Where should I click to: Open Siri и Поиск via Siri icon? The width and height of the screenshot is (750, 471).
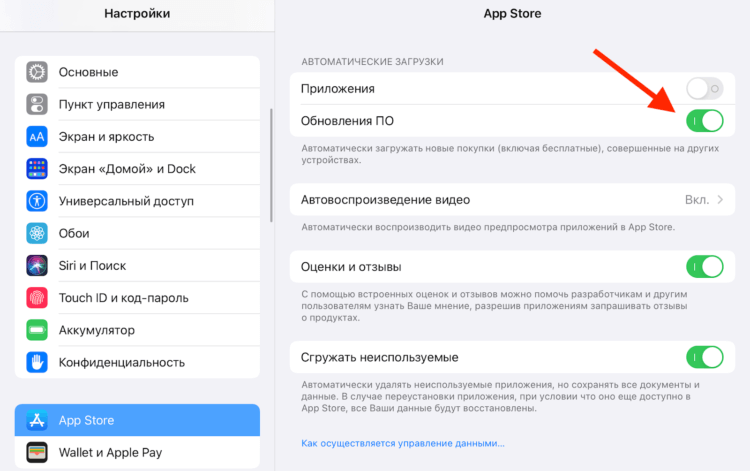pyautogui.click(x=37, y=265)
